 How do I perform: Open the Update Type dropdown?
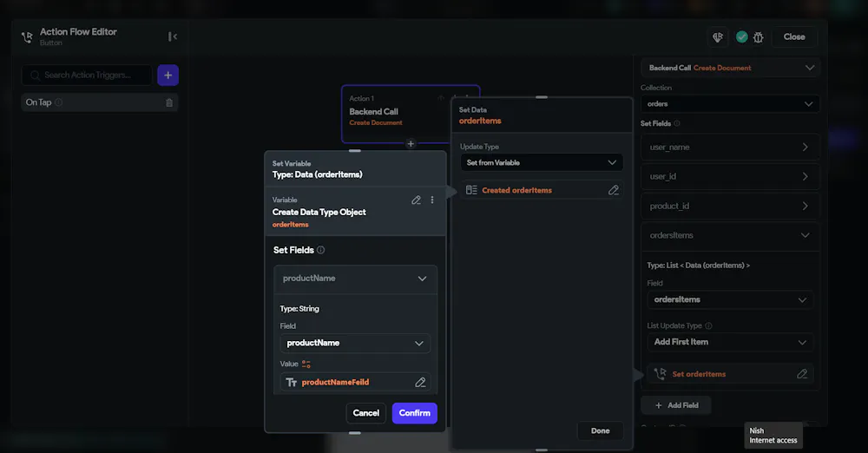[542, 162]
